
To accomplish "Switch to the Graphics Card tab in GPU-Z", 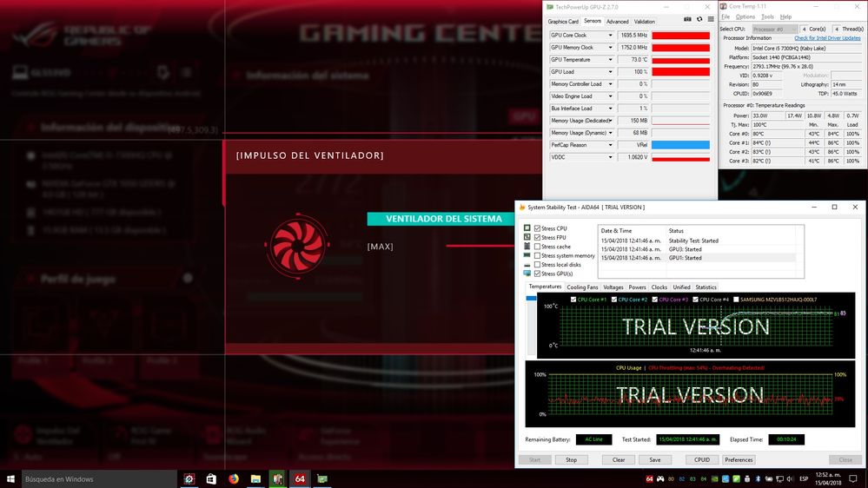I will 563,22.
